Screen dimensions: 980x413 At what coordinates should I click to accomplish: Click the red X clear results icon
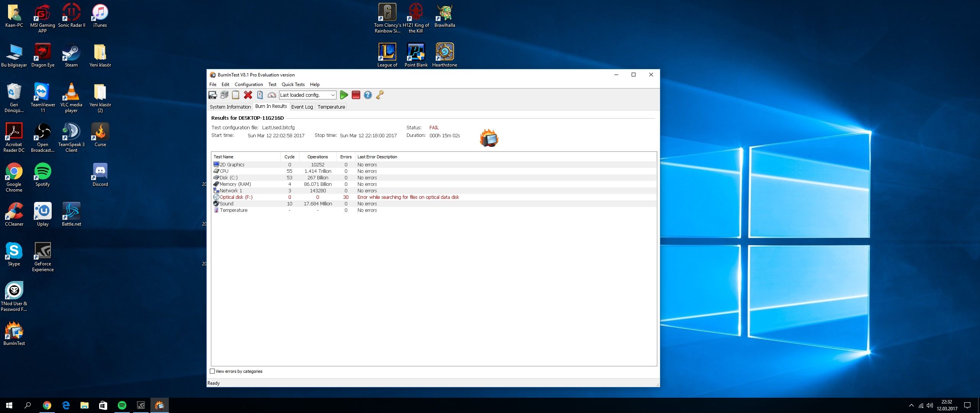(248, 95)
